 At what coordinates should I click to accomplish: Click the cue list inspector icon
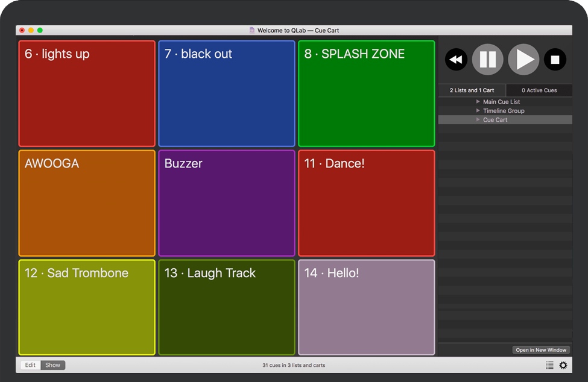(549, 365)
